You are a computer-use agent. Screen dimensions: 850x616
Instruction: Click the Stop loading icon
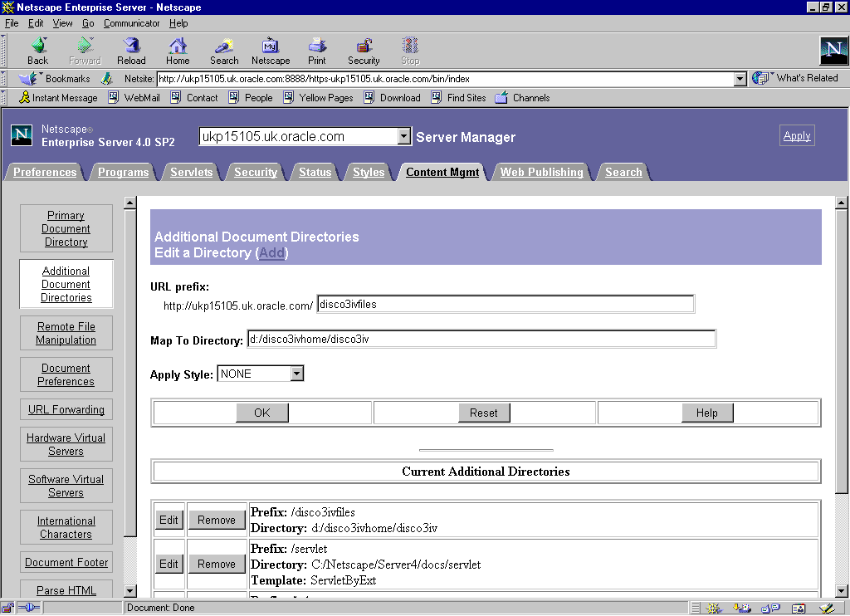point(410,51)
